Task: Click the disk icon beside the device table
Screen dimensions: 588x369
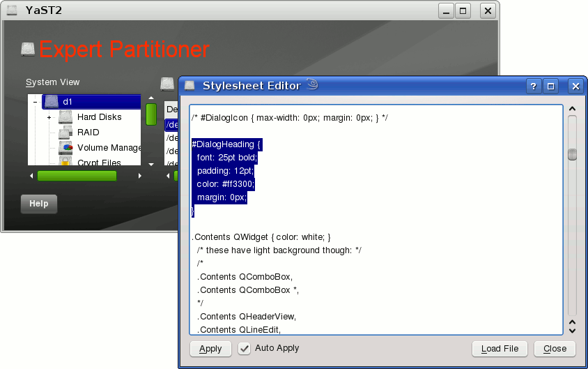Action: click(167, 84)
